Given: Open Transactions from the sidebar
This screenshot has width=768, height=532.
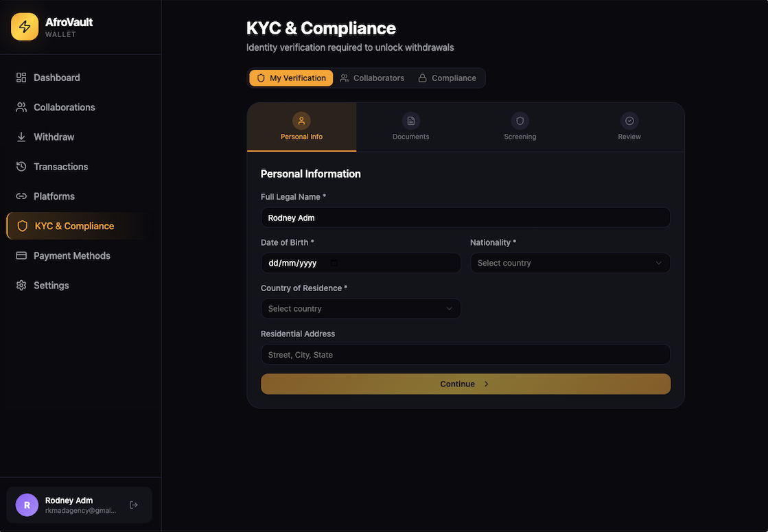Looking at the screenshot, I should [x=60, y=167].
